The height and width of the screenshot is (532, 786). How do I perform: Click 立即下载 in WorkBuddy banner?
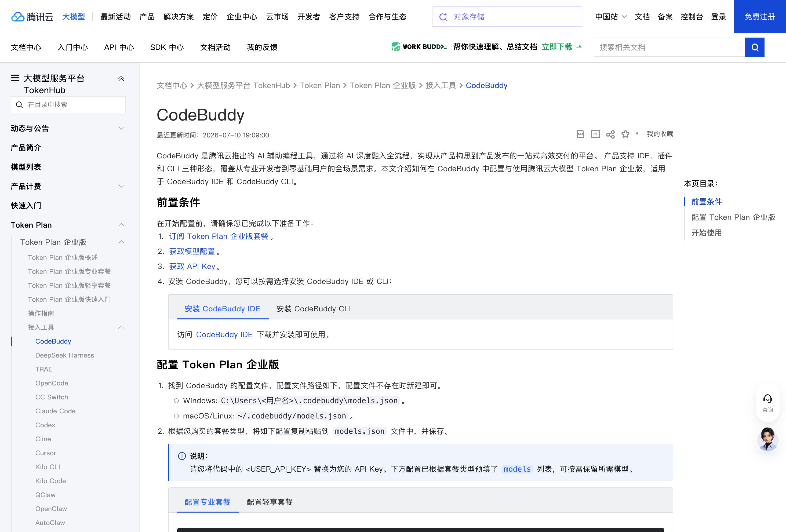click(x=561, y=47)
